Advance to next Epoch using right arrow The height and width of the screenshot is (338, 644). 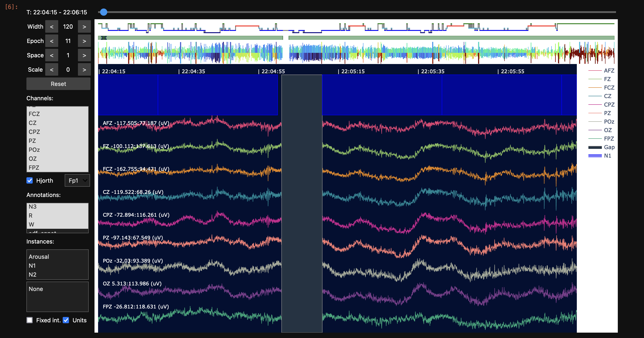84,41
